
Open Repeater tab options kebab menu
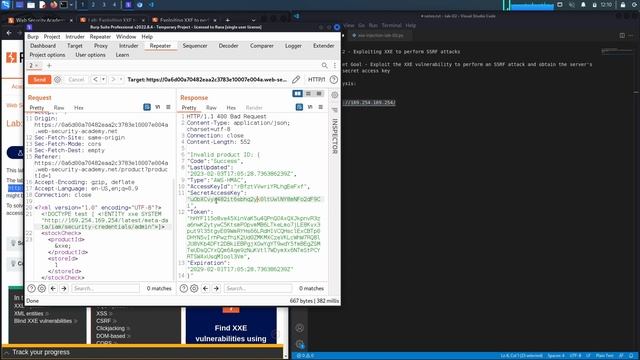[x=335, y=65]
